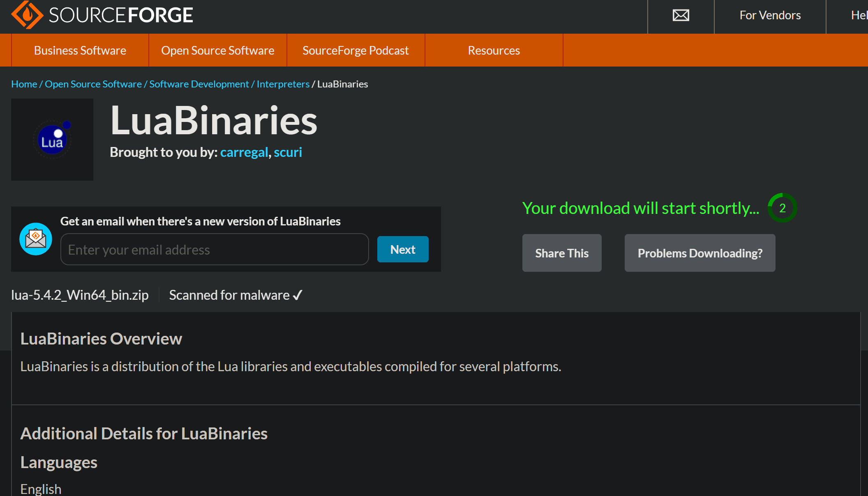868x496 pixels.
Task: Open the Business Software menu
Action: pyautogui.click(x=80, y=51)
